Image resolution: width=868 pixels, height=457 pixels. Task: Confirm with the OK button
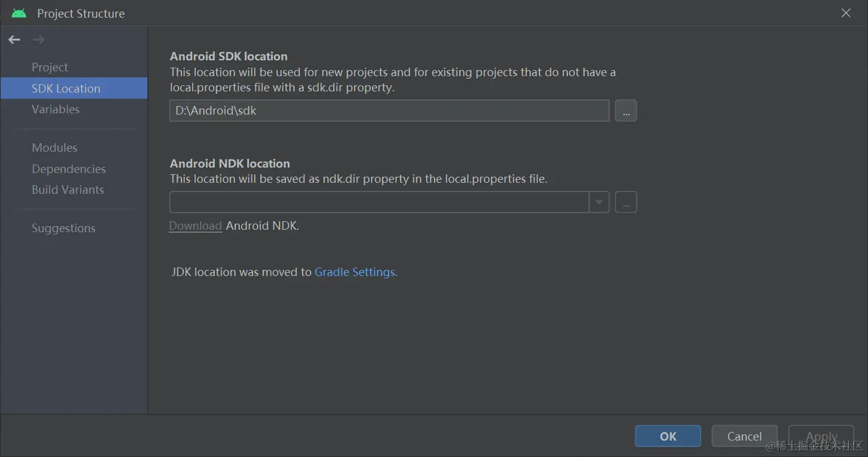click(668, 436)
